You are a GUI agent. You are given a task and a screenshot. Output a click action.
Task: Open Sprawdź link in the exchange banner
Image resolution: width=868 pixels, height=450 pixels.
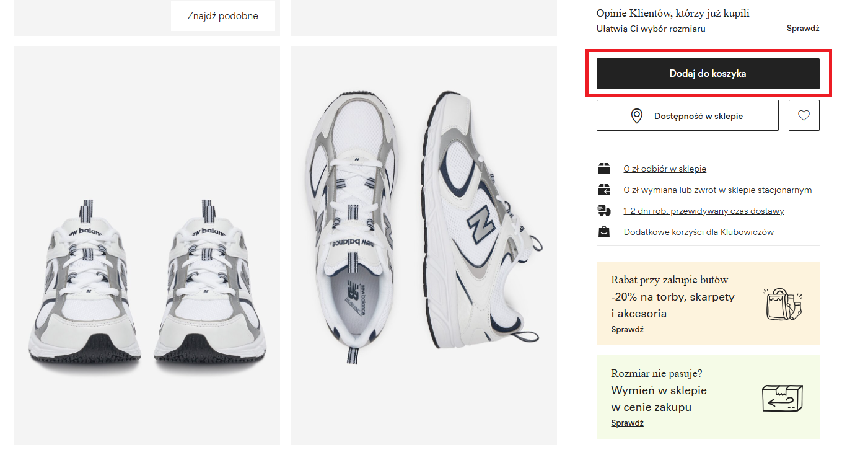(x=627, y=423)
